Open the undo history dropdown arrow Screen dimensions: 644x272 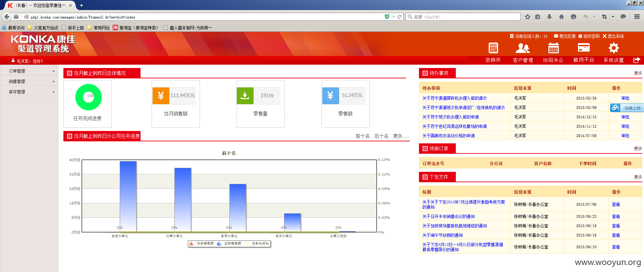coord(594,17)
